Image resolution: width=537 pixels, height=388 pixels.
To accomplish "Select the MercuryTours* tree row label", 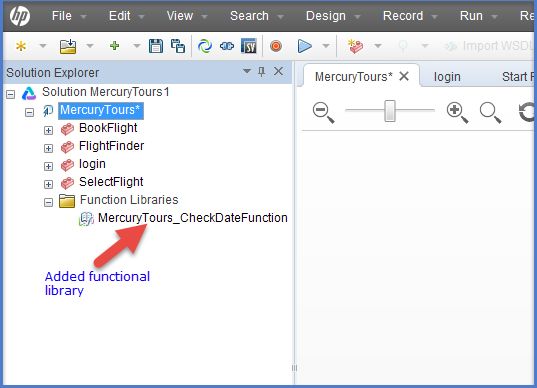I will pyautogui.click(x=100, y=110).
